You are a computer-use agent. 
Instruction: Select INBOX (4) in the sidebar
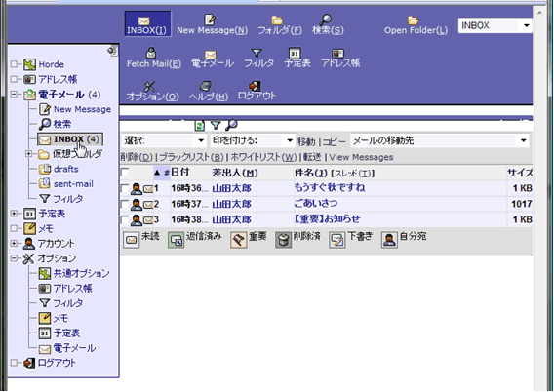70,139
